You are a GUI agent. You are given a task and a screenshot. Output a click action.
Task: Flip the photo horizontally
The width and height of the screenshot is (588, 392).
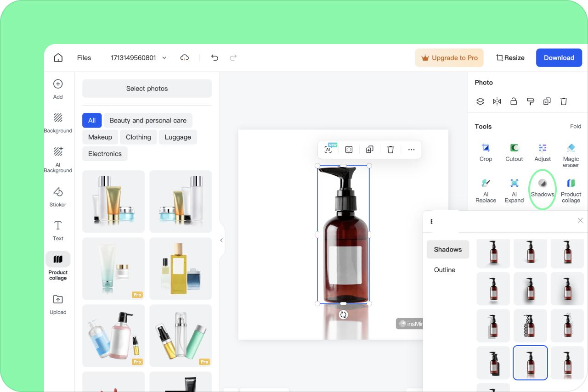click(x=497, y=101)
